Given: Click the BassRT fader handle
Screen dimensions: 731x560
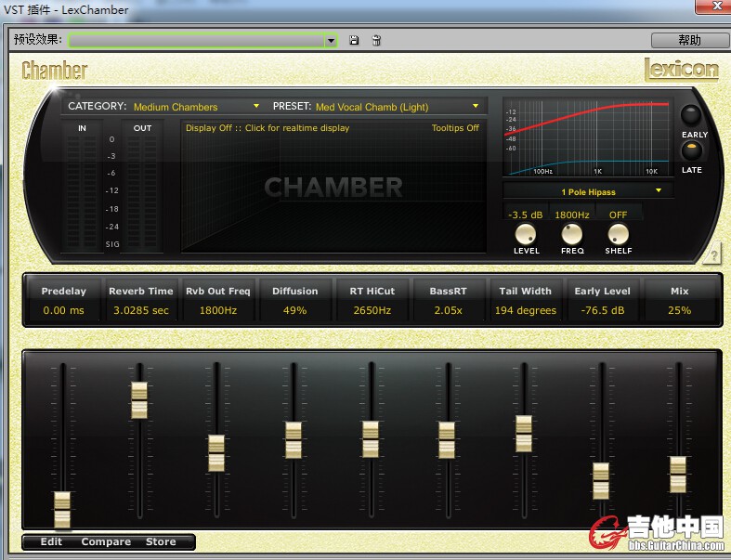Looking at the screenshot, I should click(447, 440).
